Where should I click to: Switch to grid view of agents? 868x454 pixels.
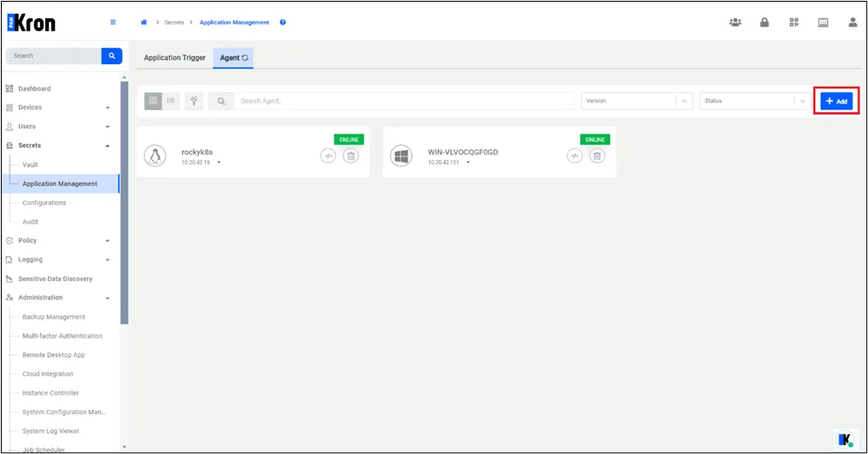point(153,101)
